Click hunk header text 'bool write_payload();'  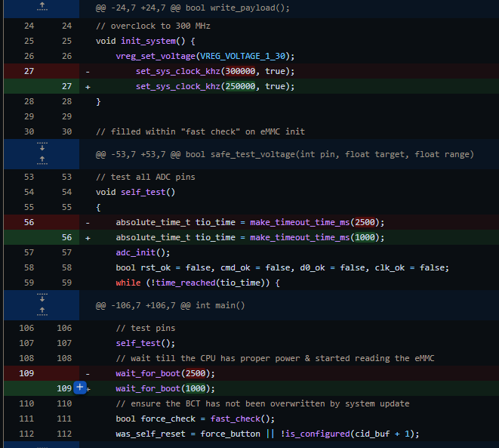pos(237,8)
